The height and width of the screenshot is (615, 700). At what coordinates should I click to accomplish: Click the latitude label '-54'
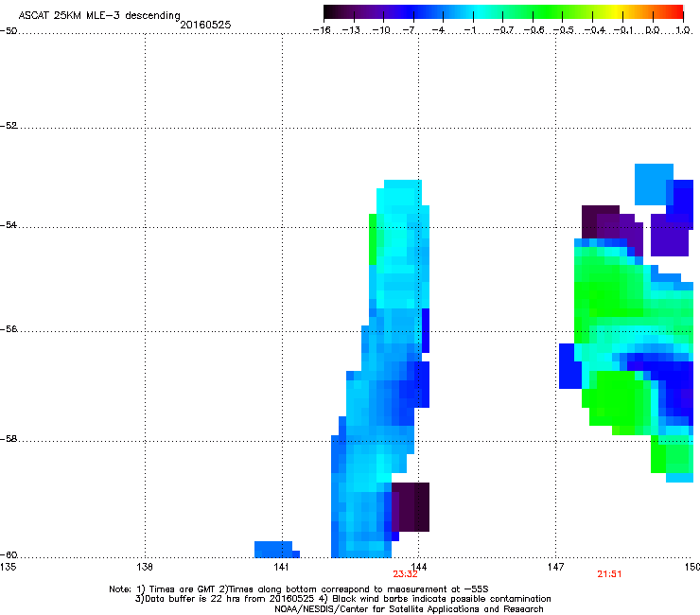9,224
